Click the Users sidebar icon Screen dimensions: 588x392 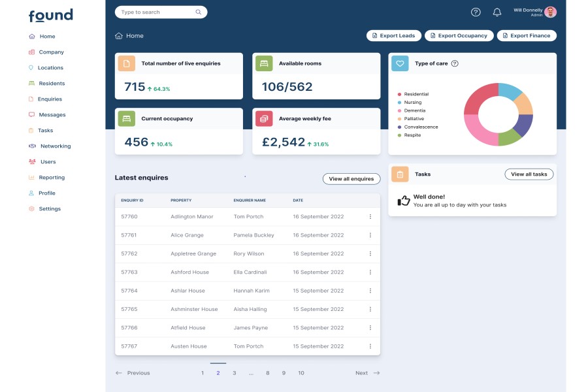coord(32,161)
